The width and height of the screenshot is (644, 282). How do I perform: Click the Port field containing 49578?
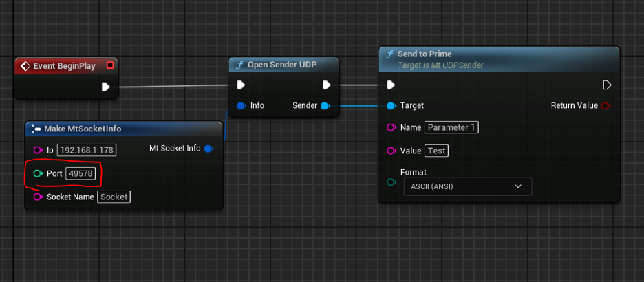pyautogui.click(x=80, y=174)
